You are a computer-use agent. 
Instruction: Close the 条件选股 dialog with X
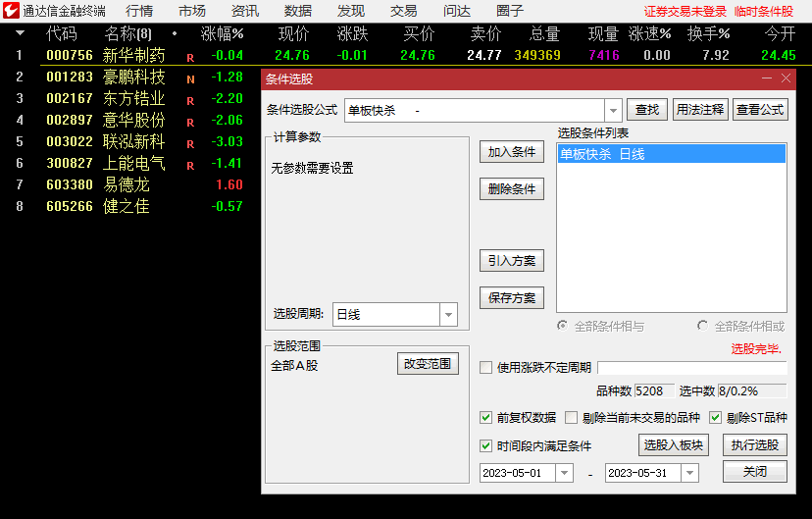click(x=786, y=78)
